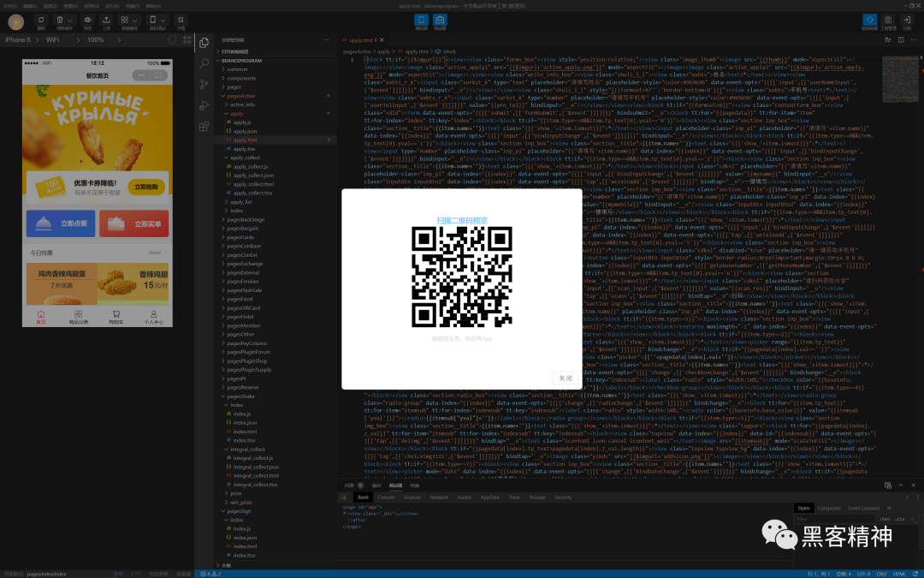Click the styles Filter input field

[834, 519]
